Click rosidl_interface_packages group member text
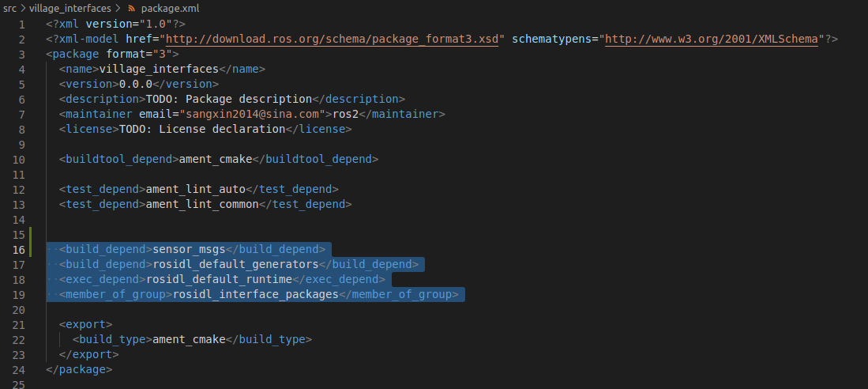868x389 pixels. (x=255, y=294)
